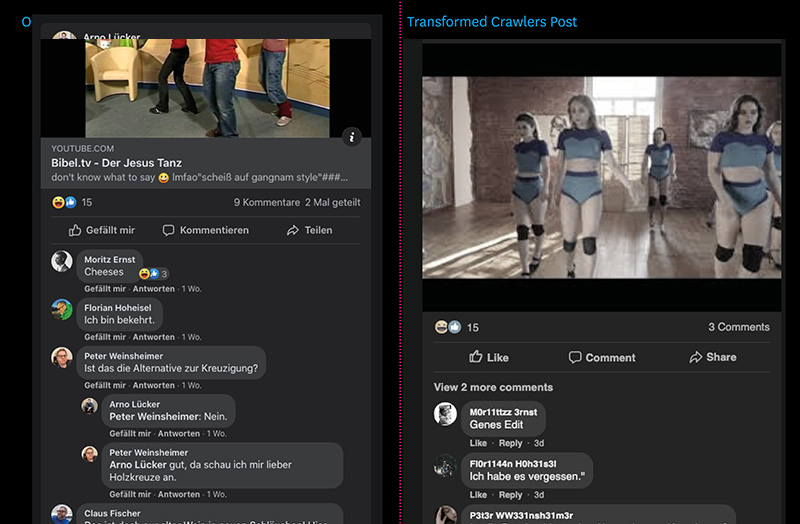Click Like under the Genes Edit comment
This screenshot has height=524, width=800.
coord(478,443)
